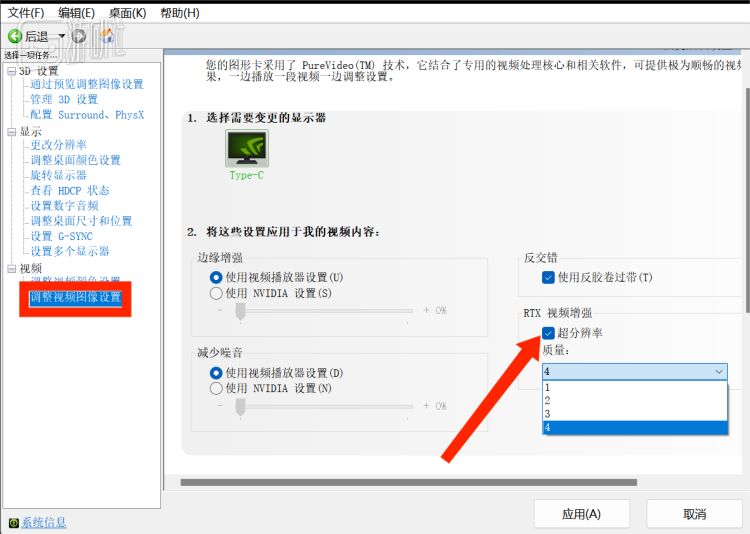Click the 应用(A) apply button
Image resolution: width=750 pixels, height=534 pixels.
(x=581, y=514)
